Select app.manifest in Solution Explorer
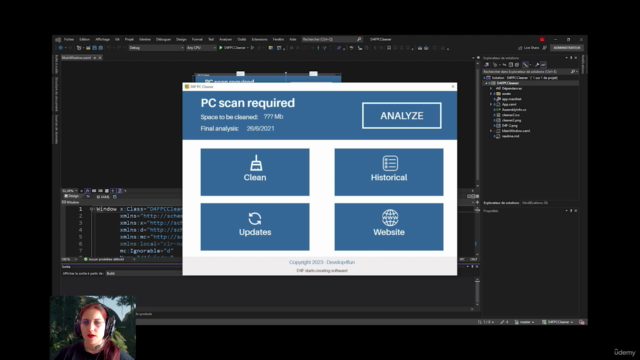640x360 pixels. pos(511,99)
